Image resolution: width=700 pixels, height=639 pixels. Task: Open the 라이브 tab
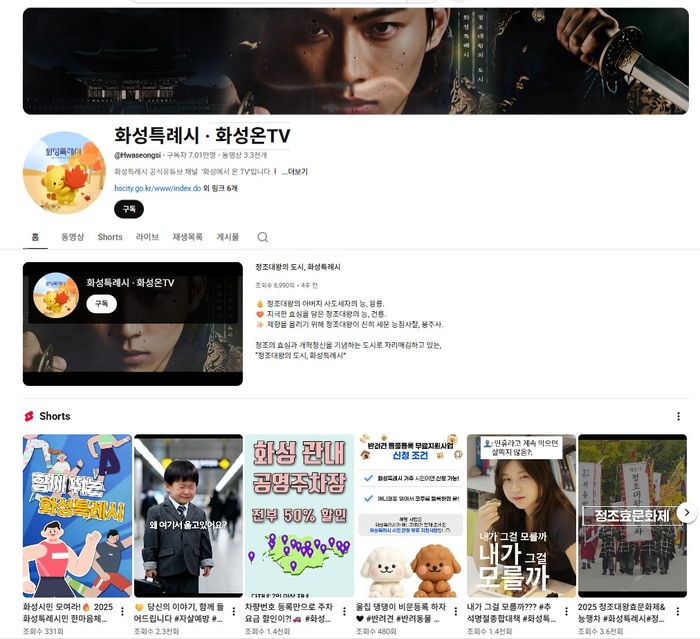point(147,237)
